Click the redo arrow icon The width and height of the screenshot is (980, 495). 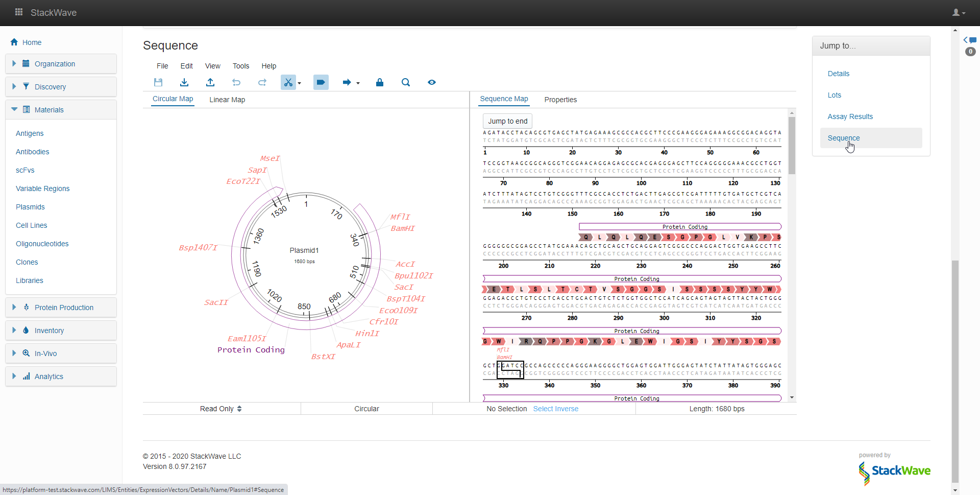[262, 82]
